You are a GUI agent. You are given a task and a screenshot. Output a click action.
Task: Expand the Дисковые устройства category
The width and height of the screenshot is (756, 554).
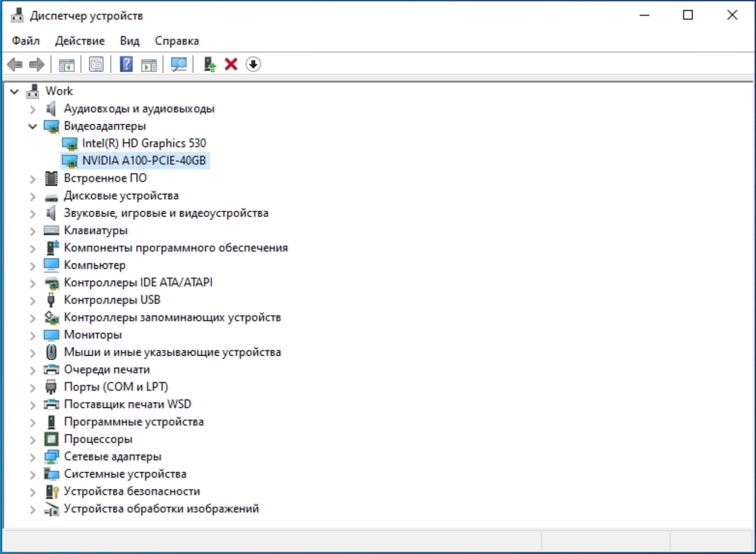coord(33,196)
